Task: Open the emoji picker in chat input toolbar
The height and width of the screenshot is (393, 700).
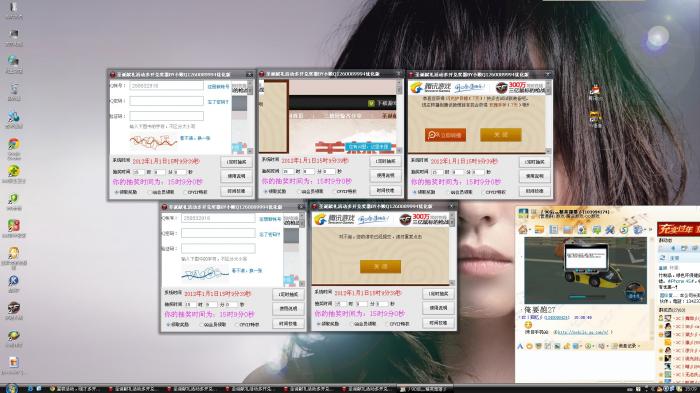Action: tap(529, 346)
